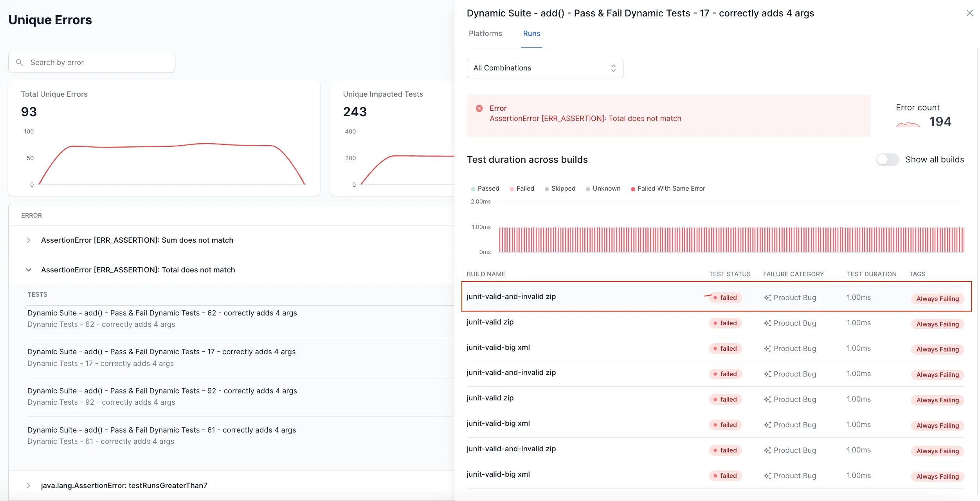This screenshot has height=501, width=980.
Task: Toggle the Show all builds switch
Action: pos(887,160)
